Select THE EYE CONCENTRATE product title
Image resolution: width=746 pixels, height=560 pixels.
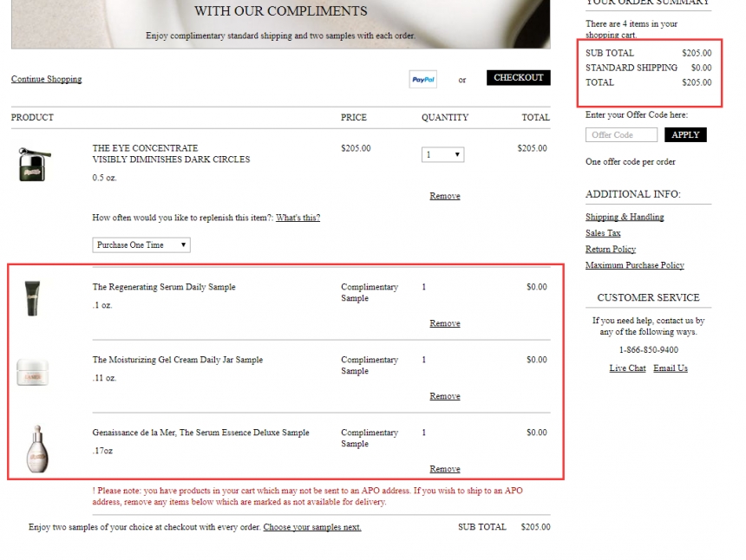[x=145, y=148]
